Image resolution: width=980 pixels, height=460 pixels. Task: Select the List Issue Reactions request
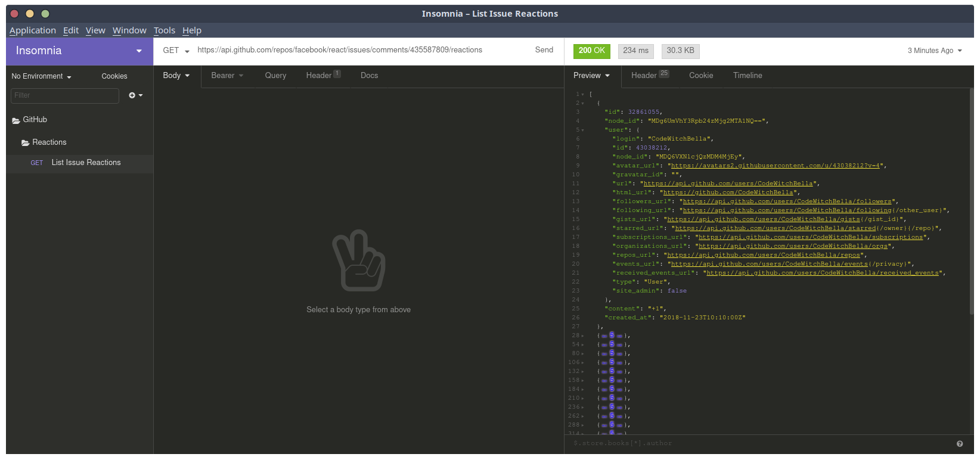[x=80, y=163]
